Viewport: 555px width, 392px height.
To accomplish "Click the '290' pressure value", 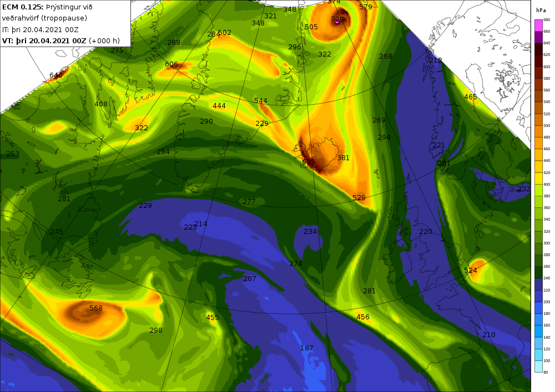I will 206,121.
